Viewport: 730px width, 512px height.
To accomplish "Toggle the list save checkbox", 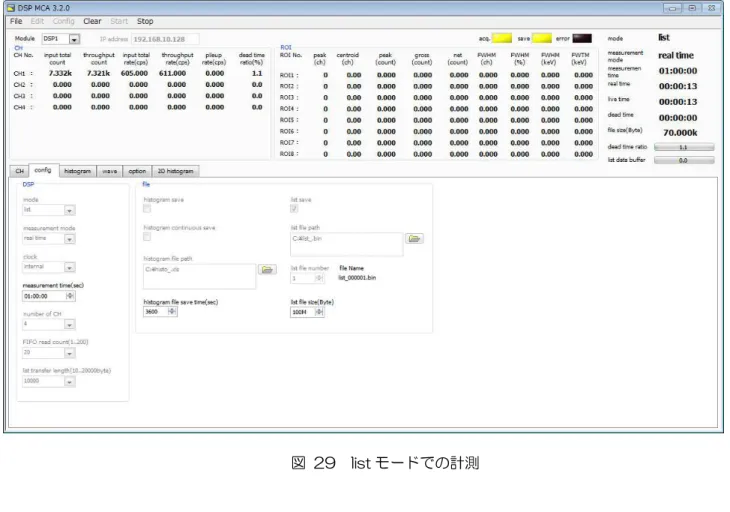I will pos(294,209).
